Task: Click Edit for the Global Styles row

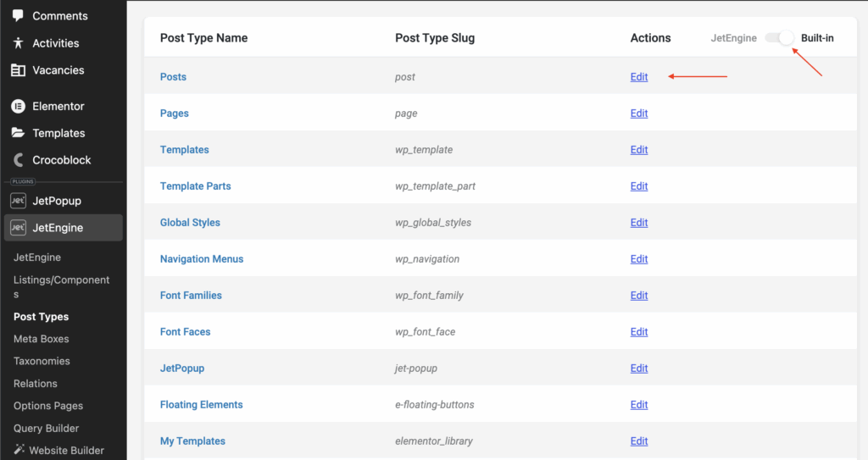Action: pos(639,223)
